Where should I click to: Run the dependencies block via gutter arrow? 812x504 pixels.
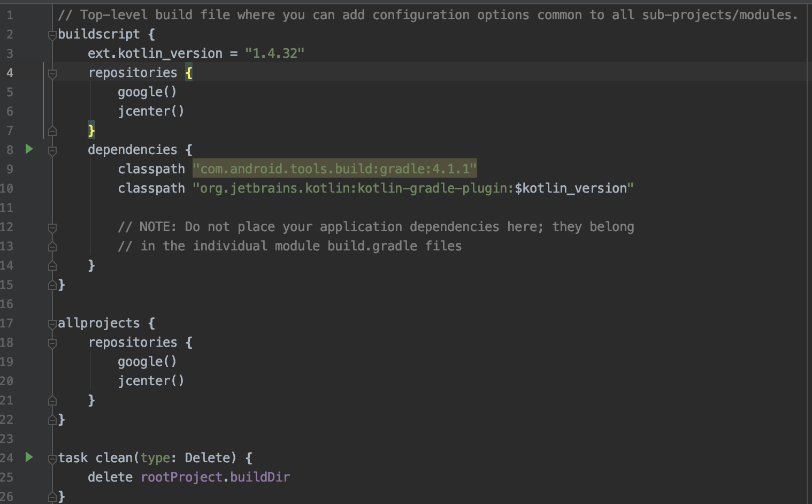pos(29,149)
